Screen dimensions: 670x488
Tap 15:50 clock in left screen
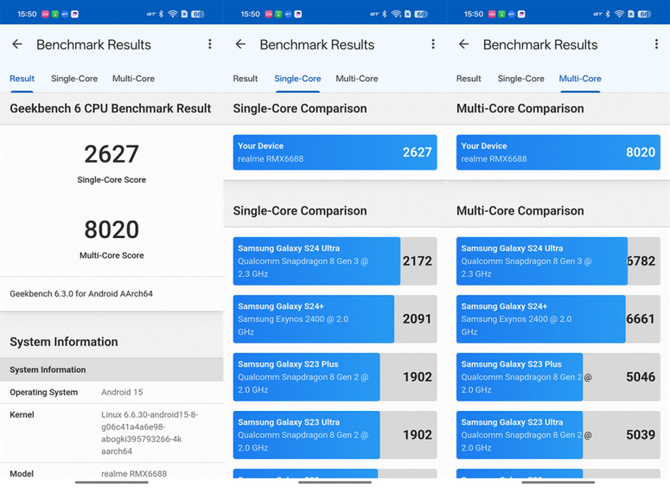pos(27,14)
